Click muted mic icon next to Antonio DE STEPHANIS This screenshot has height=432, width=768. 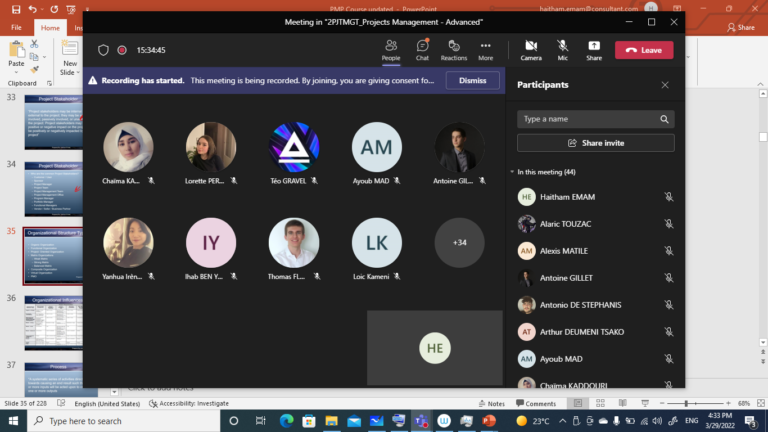(669, 305)
